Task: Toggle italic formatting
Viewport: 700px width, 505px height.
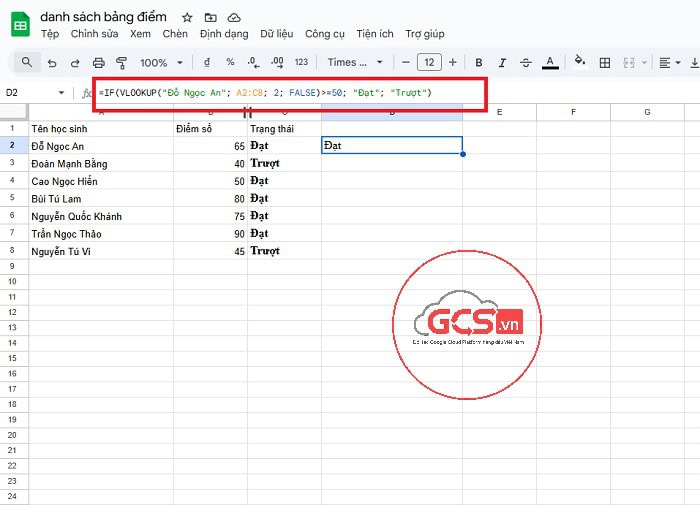Action: tap(502, 62)
